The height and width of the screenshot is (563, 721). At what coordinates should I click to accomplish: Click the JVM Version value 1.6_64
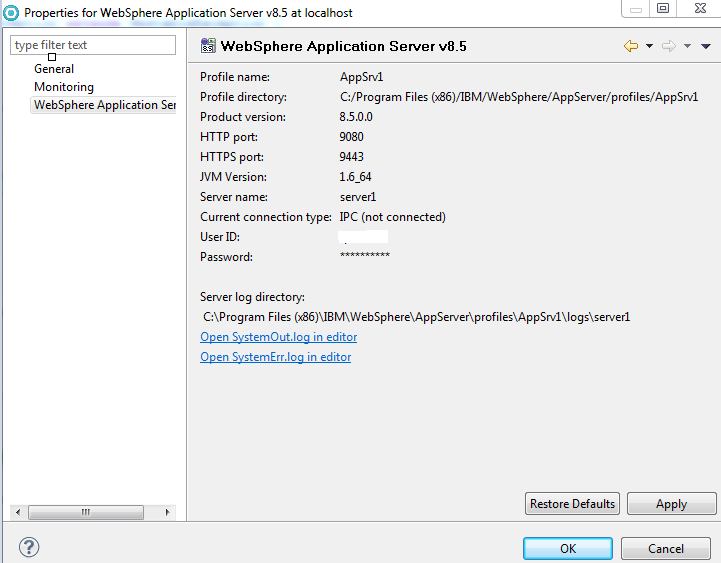355,177
